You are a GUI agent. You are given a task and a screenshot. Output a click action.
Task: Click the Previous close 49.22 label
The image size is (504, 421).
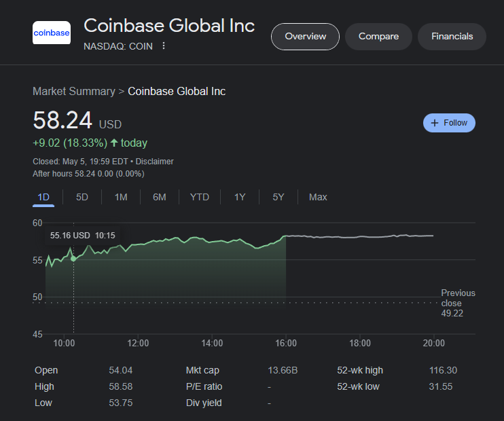[458, 303]
